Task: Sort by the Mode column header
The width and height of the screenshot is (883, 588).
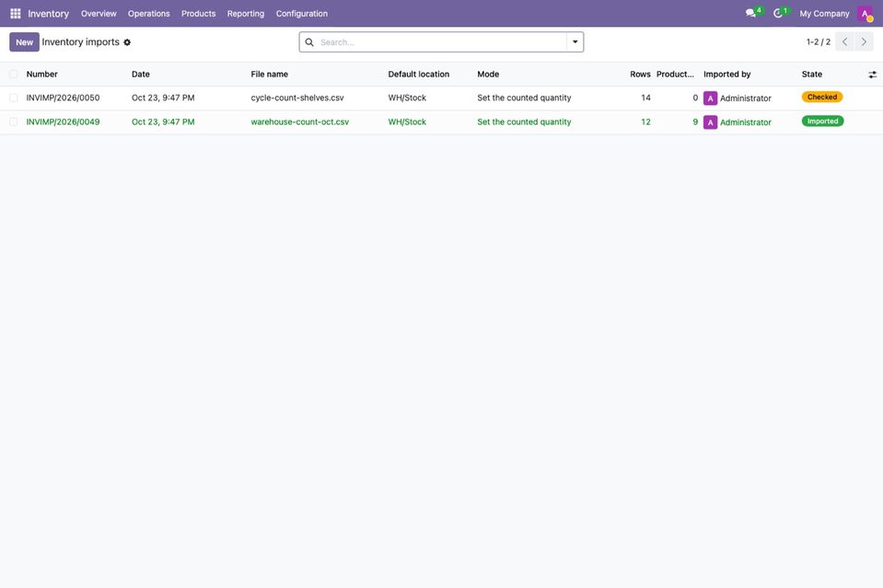Action: [488, 75]
